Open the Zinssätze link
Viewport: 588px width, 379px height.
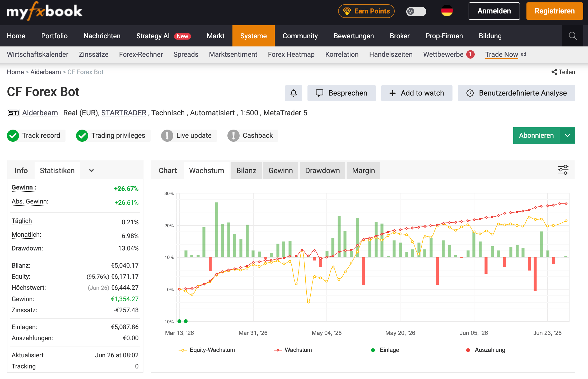(94, 54)
